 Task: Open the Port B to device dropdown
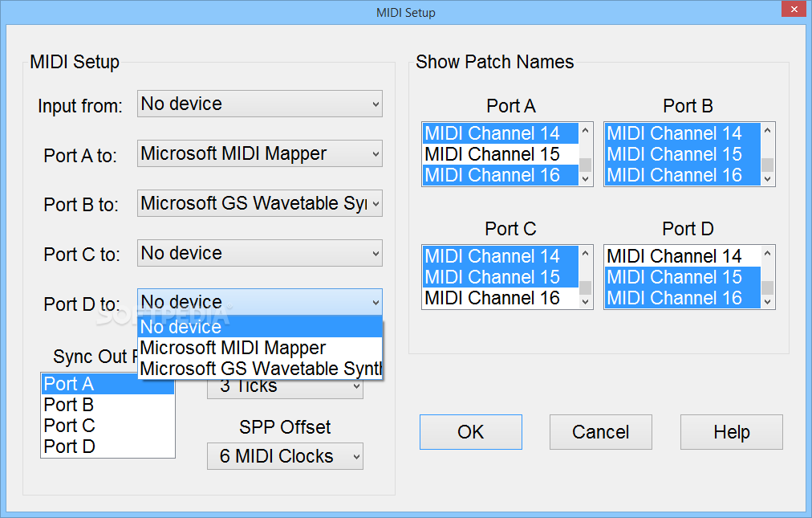[x=259, y=203]
